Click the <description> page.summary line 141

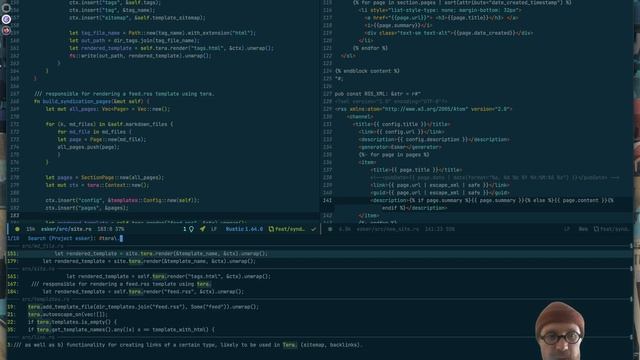(492, 200)
